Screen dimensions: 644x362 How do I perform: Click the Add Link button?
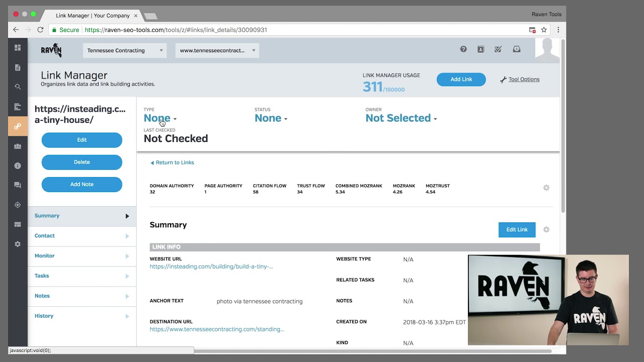pos(461,79)
